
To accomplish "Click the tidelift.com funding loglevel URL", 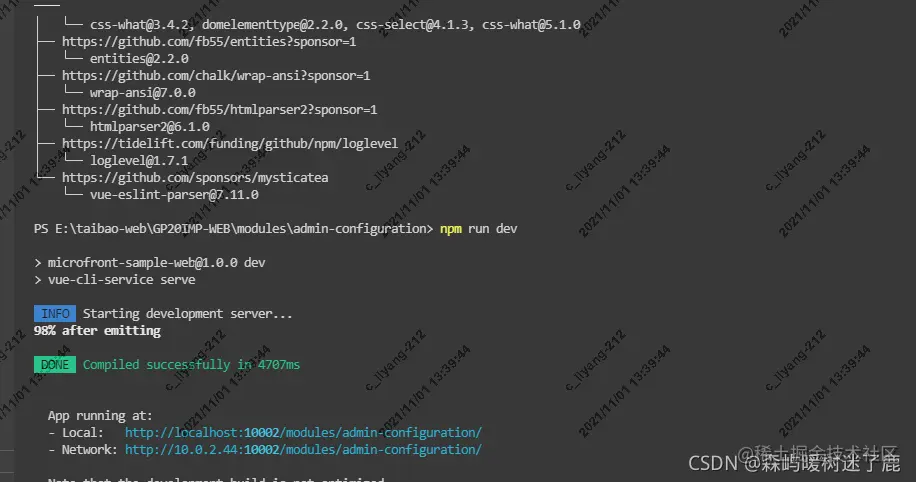I will [230, 143].
